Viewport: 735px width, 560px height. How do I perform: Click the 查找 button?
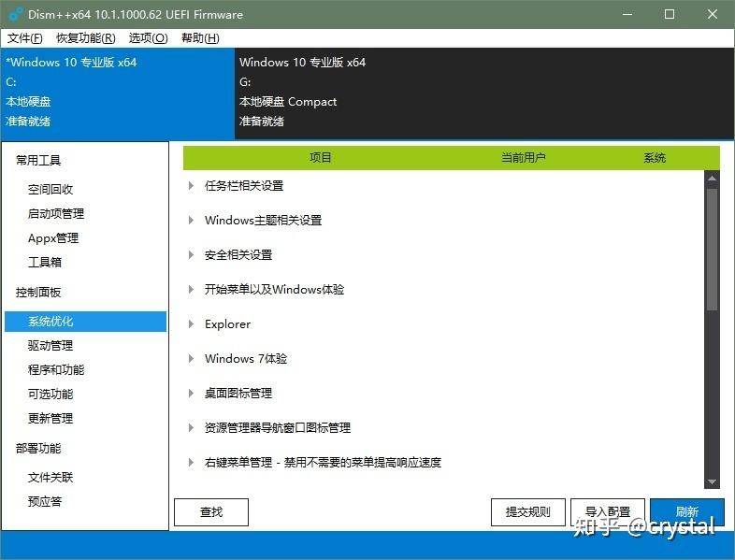tap(211, 511)
